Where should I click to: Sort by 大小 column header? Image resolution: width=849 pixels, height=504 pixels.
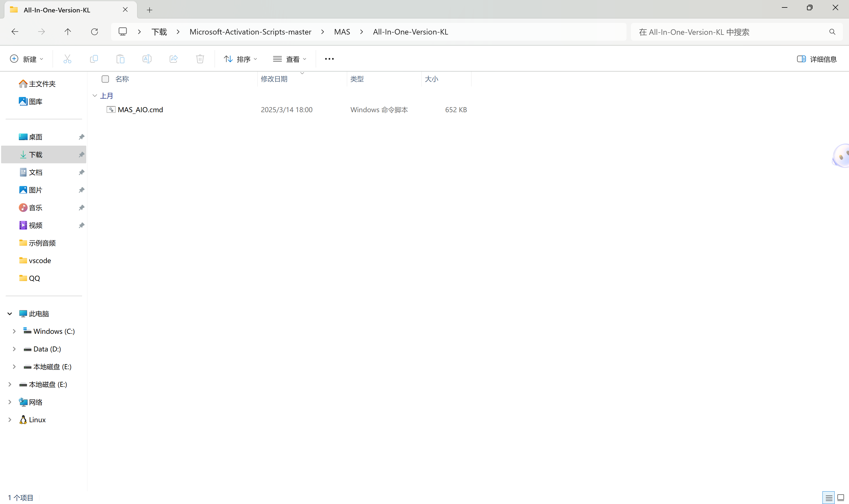tap(431, 79)
